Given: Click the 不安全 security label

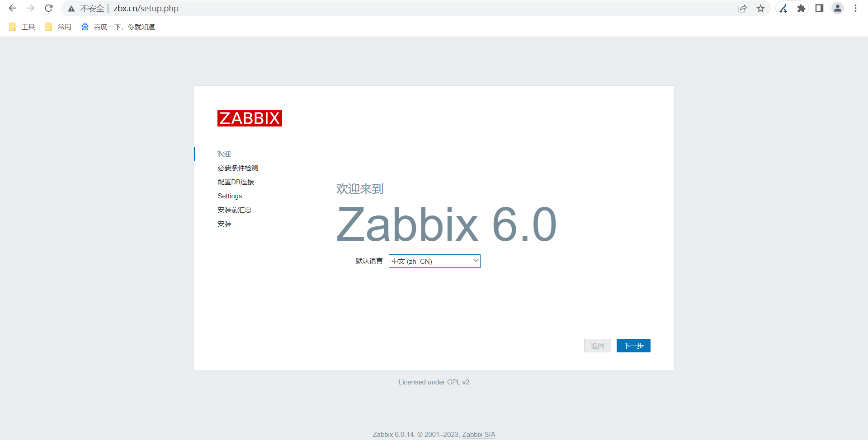Looking at the screenshot, I should (x=92, y=9).
